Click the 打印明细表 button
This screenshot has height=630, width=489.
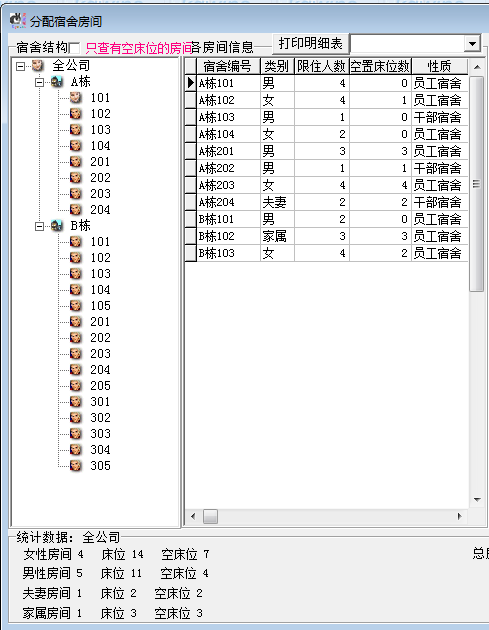pos(310,43)
